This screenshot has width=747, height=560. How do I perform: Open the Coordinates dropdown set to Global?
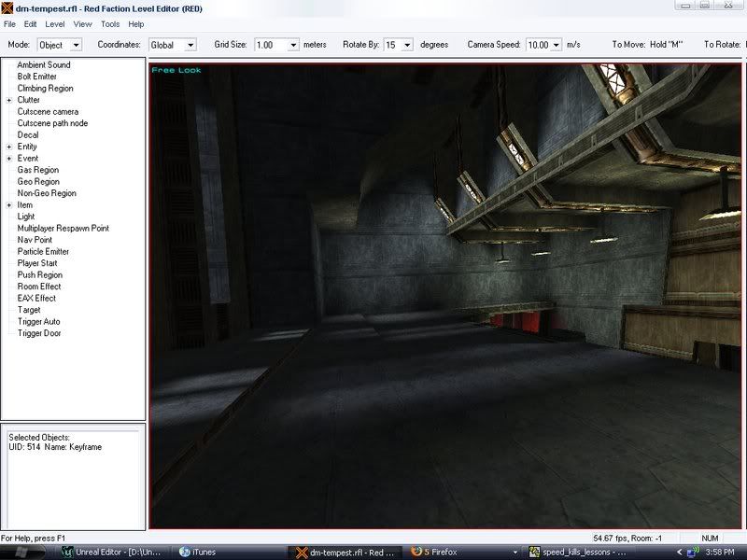pyautogui.click(x=190, y=45)
